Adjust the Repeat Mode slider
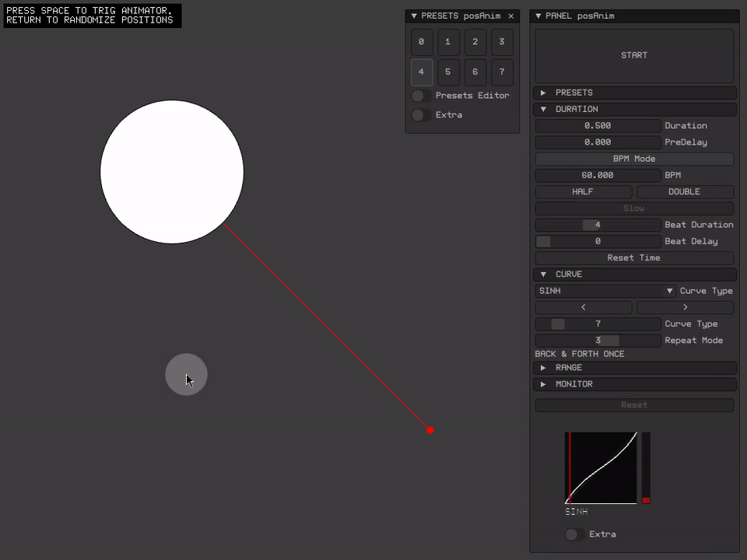747x560 pixels. click(x=598, y=341)
